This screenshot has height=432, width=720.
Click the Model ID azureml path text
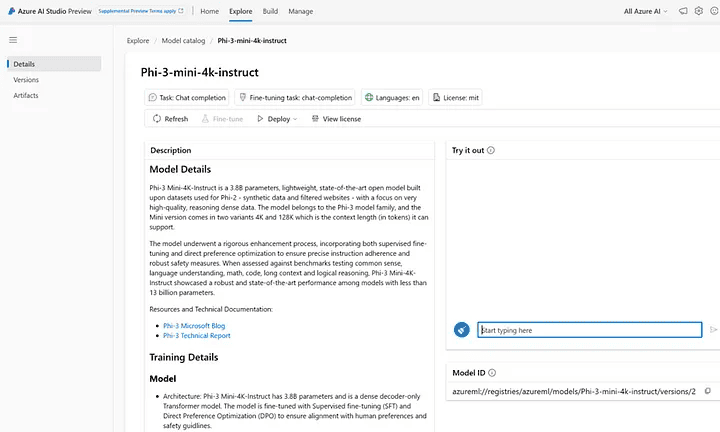pos(574,391)
